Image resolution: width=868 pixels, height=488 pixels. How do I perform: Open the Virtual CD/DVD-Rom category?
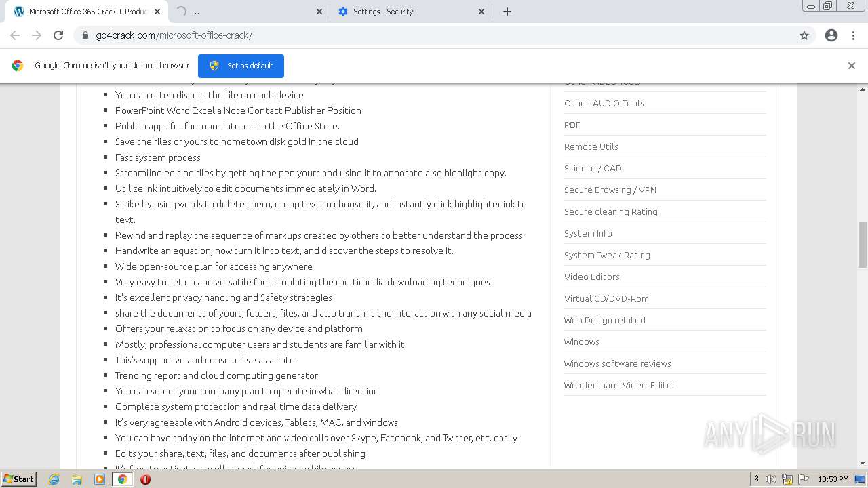pos(606,298)
